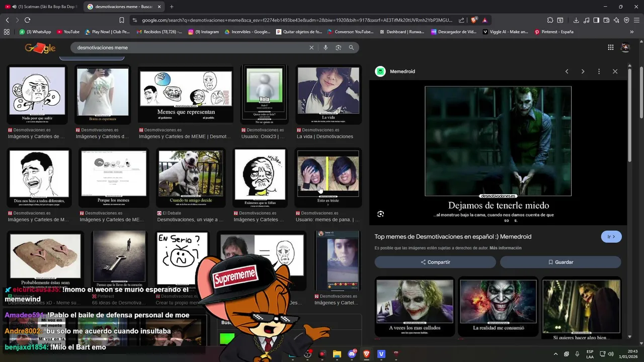This screenshot has width=644, height=362.
Task: Switch to the Scatman YouTube tab
Action: coord(41,7)
